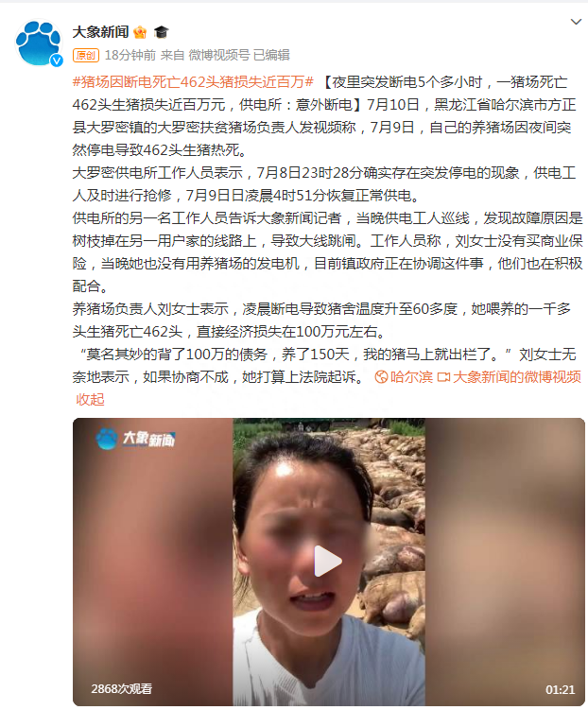Image resolution: width=588 pixels, height=710 pixels.
Task: Click the blue verified V badge
Action: click(x=57, y=61)
